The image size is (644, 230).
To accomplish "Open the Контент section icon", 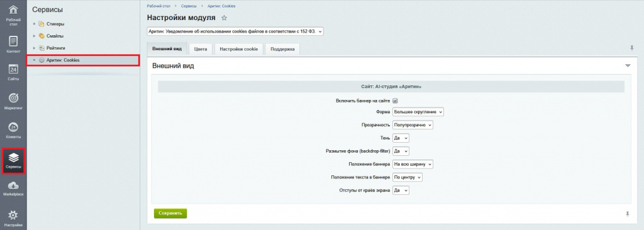I will (x=13, y=41).
